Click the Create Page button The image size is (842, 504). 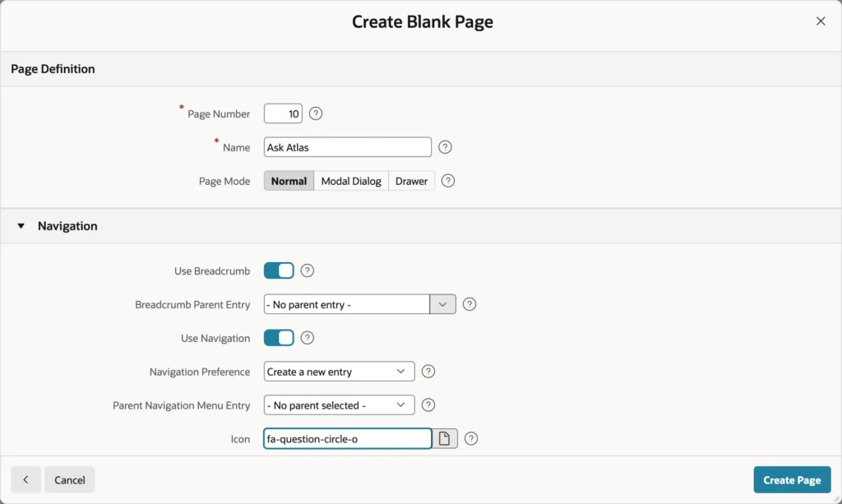click(x=792, y=480)
